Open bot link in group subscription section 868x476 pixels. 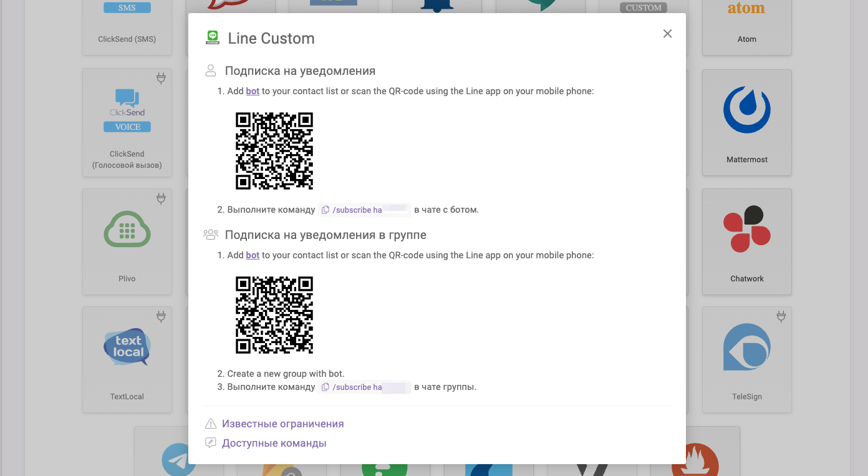pyautogui.click(x=253, y=255)
